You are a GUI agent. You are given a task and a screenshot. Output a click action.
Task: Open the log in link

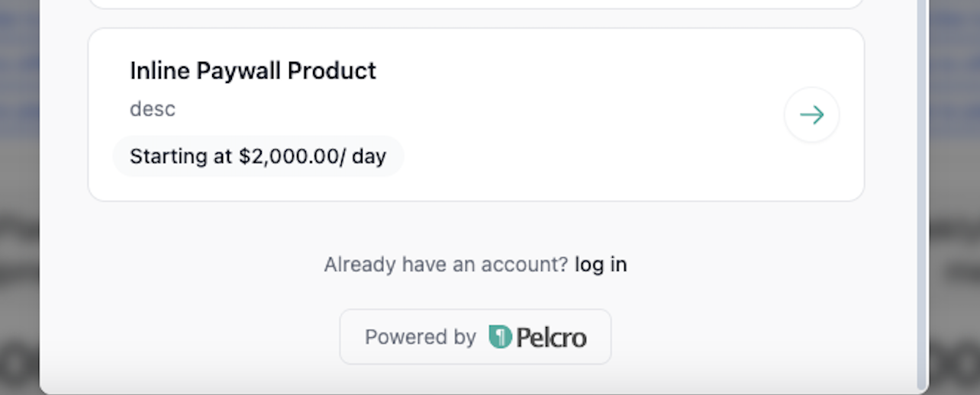(601, 265)
